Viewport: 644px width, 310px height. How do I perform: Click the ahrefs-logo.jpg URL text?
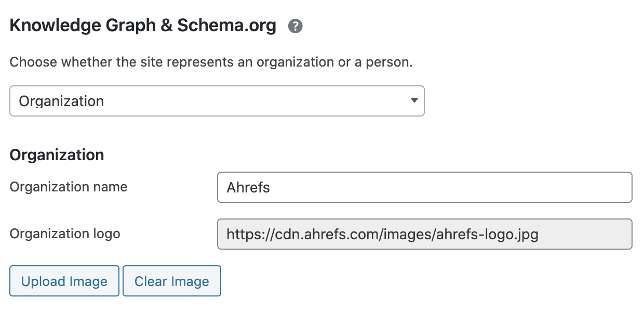click(x=382, y=234)
